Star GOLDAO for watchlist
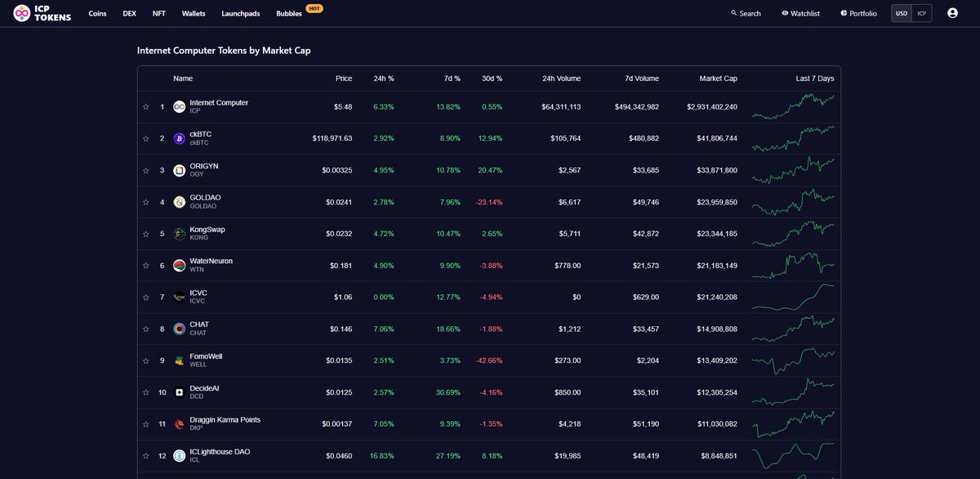Image resolution: width=980 pixels, height=479 pixels. (146, 202)
